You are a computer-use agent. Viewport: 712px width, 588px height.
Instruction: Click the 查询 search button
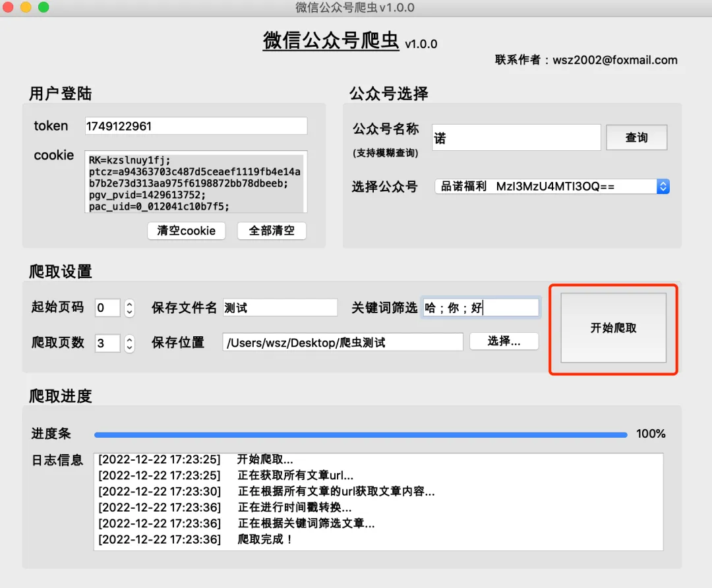coord(637,138)
